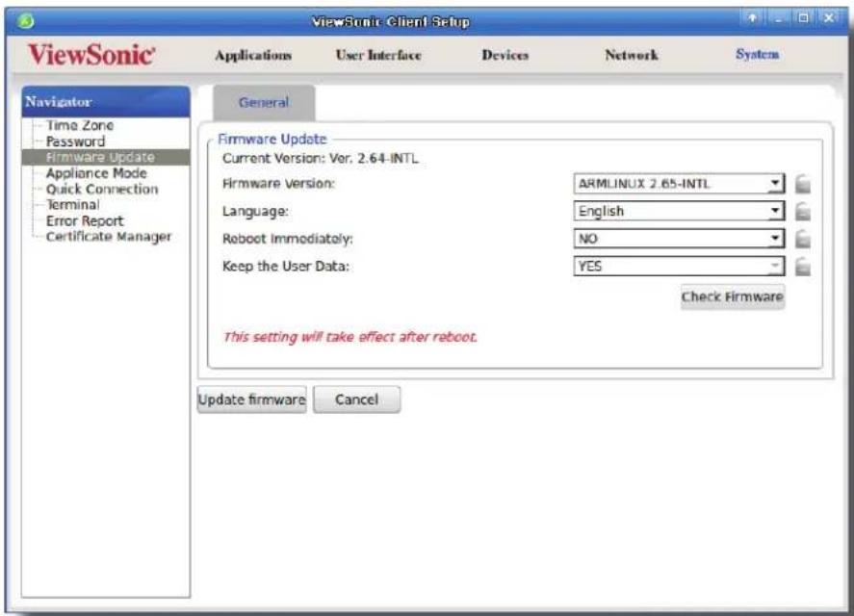Viewport: 854px width, 616px height.
Task: Open the Keep the User Data dropdown
Action: point(679,267)
